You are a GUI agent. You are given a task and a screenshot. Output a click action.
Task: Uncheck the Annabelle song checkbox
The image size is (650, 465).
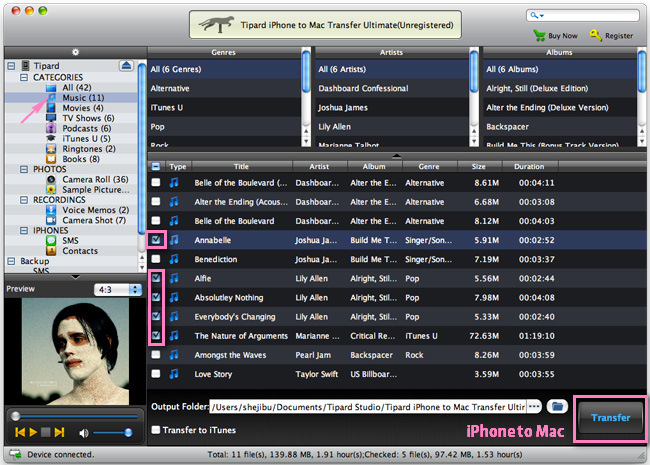(156, 240)
